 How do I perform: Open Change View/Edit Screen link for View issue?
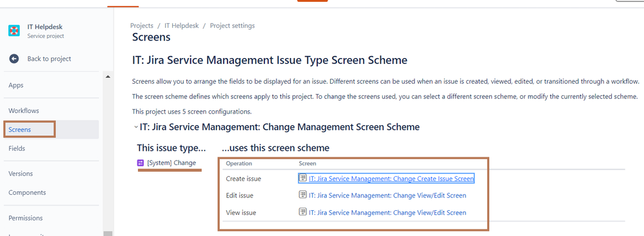click(387, 213)
